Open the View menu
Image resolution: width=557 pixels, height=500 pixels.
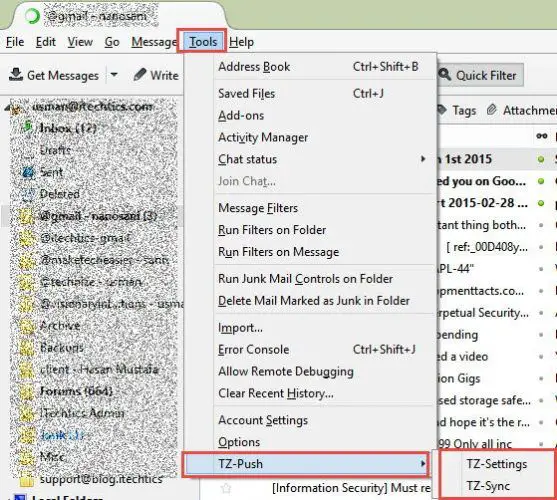pos(80,42)
